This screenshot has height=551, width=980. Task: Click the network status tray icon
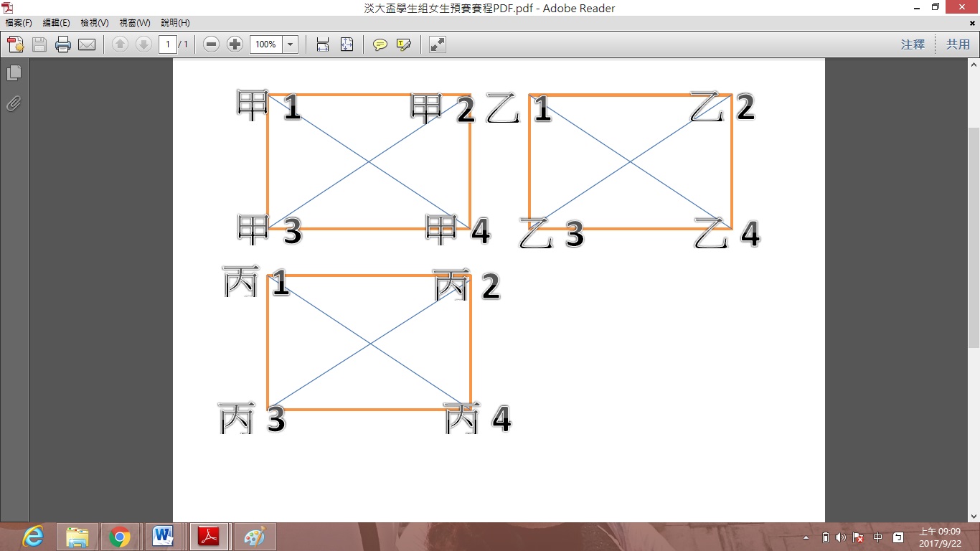pyautogui.click(x=858, y=537)
